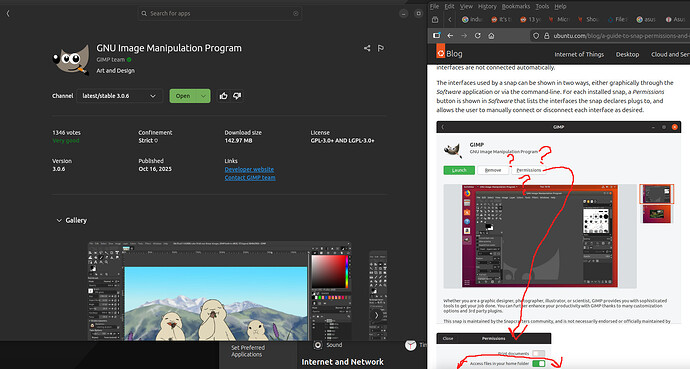Go back in the App Center window
Viewport: 690px width, 369px height.
point(8,14)
